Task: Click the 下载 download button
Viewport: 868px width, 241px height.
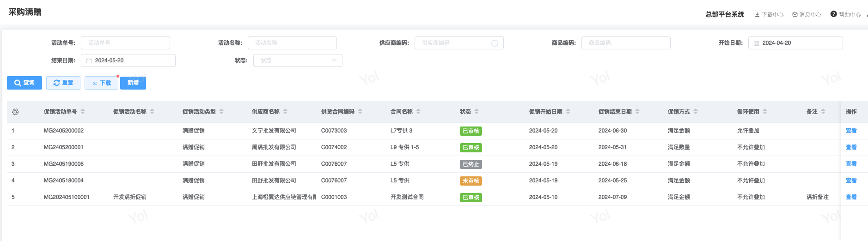Action: tap(102, 83)
